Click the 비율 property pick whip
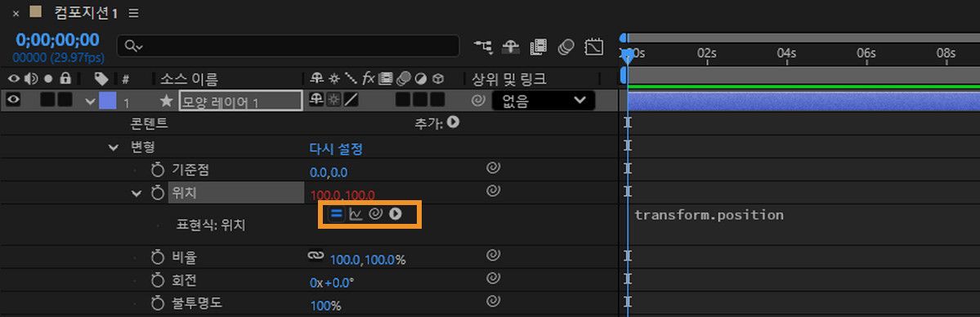Image resolution: width=980 pixels, height=317 pixels. [493, 254]
